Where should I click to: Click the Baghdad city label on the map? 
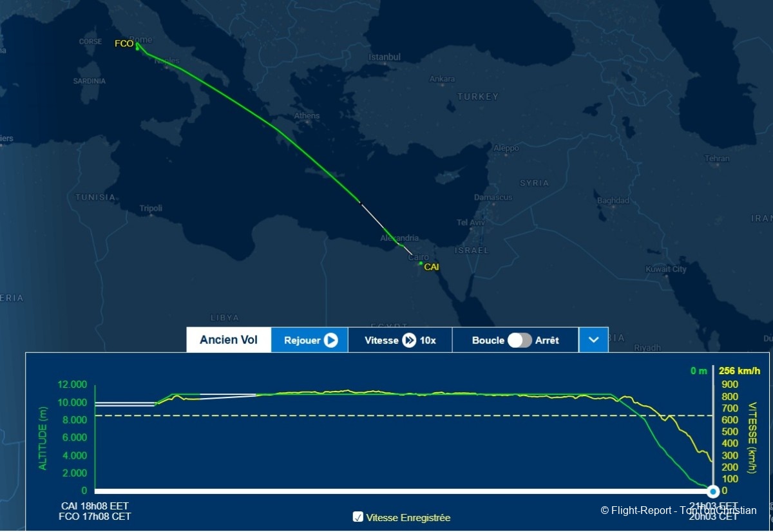pyautogui.click(x=613, y=200)
